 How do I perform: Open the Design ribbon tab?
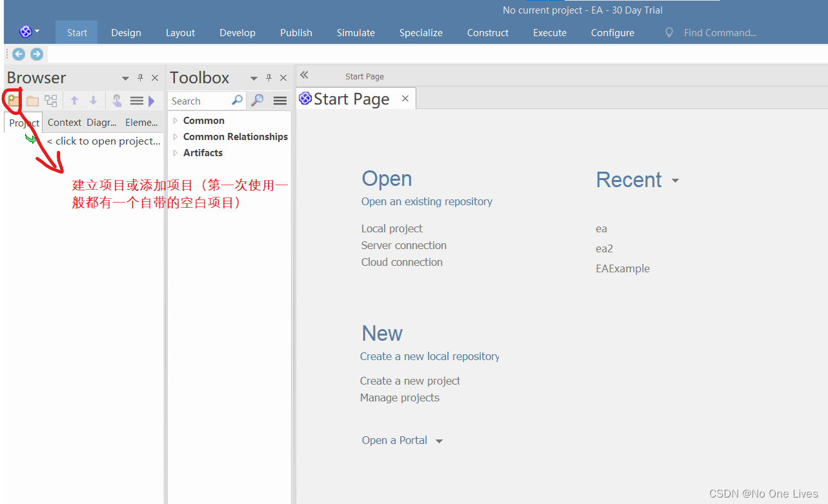pyautogui.click(x=126, y=32)
